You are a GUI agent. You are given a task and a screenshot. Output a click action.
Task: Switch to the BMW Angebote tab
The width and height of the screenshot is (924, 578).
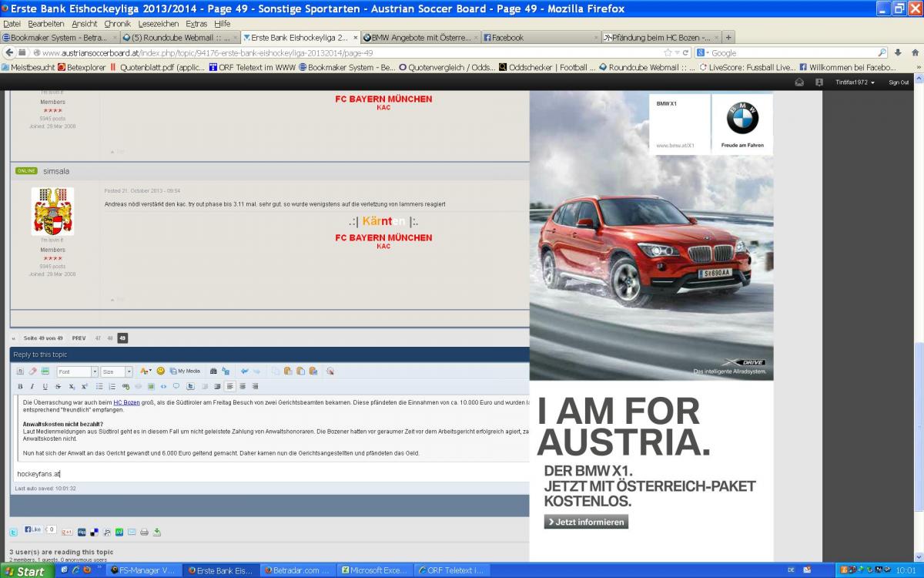click(420, 37)
